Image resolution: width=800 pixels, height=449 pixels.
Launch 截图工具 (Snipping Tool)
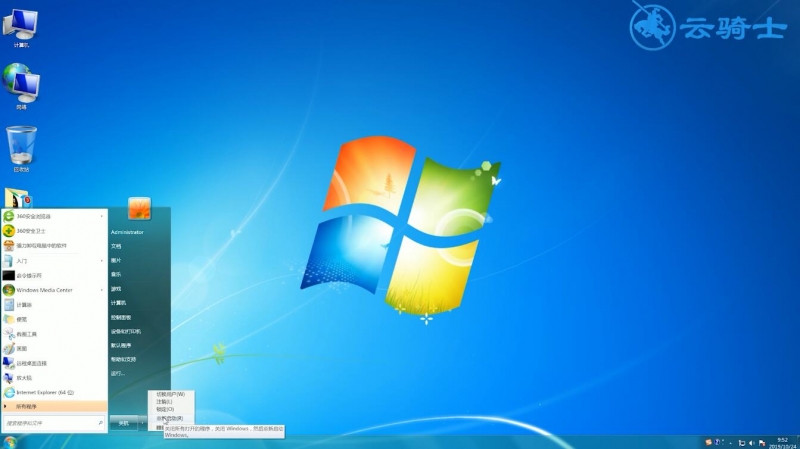click(x=54, y=334)
